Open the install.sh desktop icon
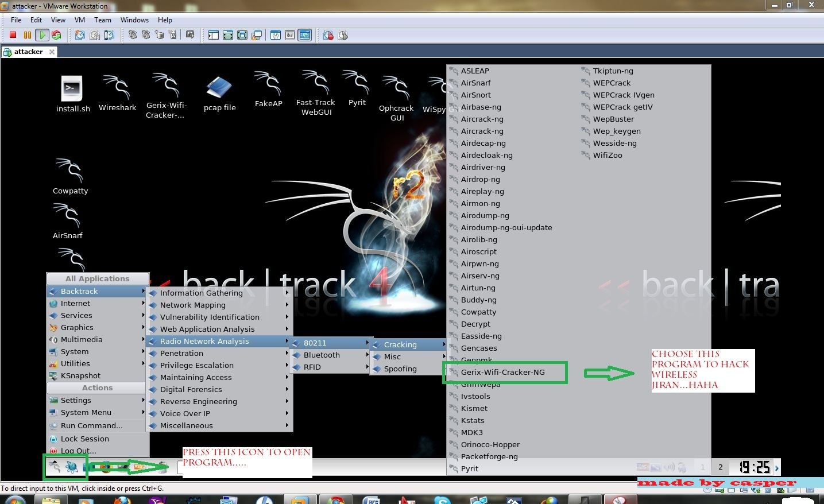Image resolution: width=824 pixels, height=504 pixels. pos(73,94)
